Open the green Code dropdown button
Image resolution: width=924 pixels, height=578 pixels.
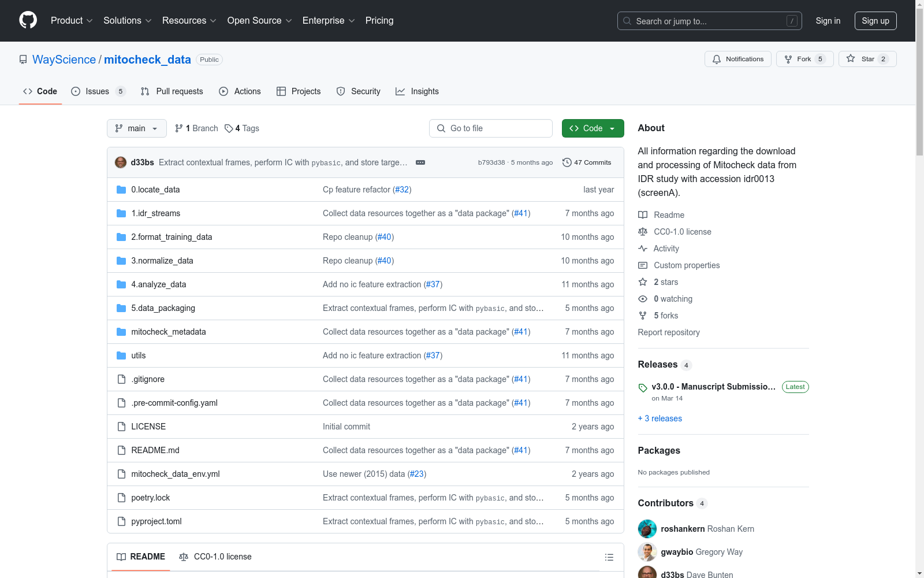tap(593, 128)
